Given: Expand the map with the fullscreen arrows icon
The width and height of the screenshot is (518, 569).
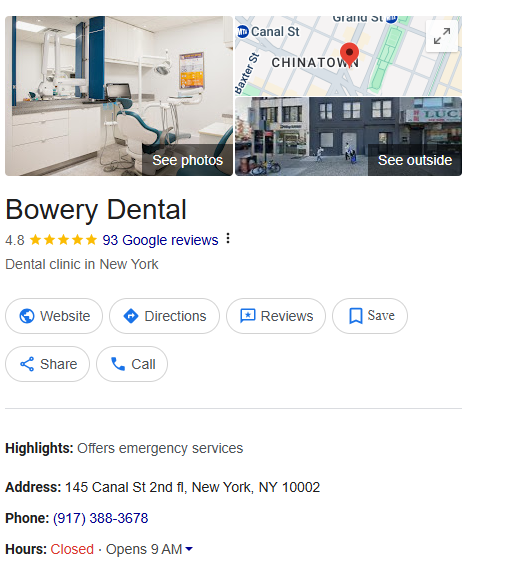Looking at the screenshot, I should (442, 36).
